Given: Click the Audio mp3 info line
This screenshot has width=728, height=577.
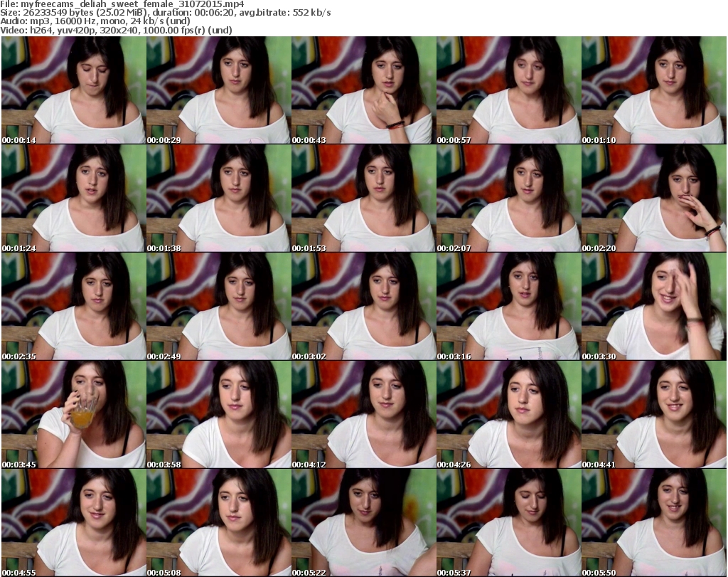Looking at the screenshot, I should (95, 21).
